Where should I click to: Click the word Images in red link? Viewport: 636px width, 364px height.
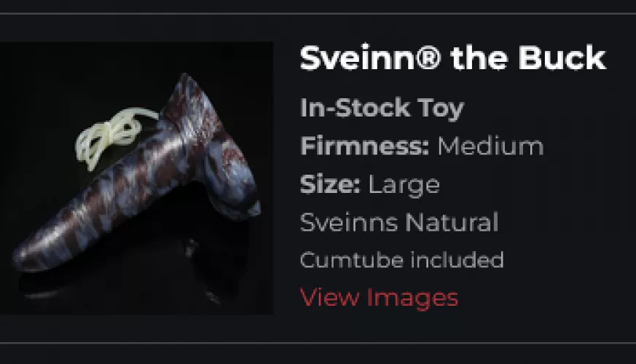pos(412,298)
